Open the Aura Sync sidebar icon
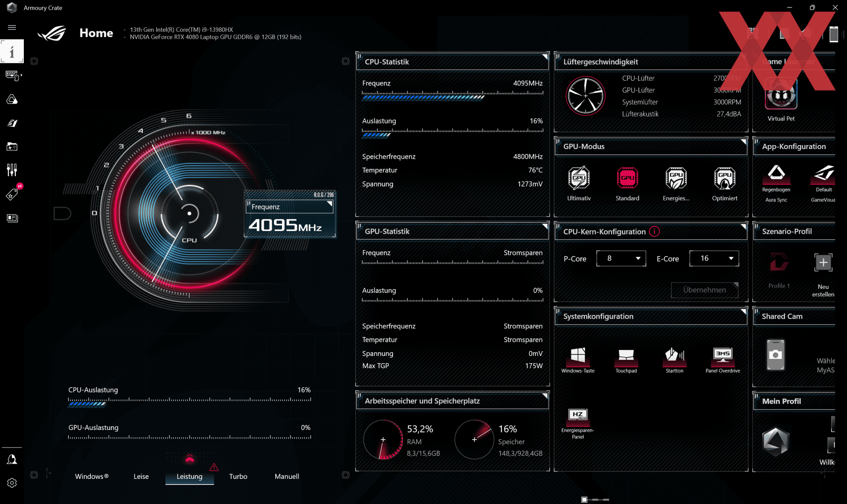The image size is (847, 504). pyautogui.click(x=12, y=100)
